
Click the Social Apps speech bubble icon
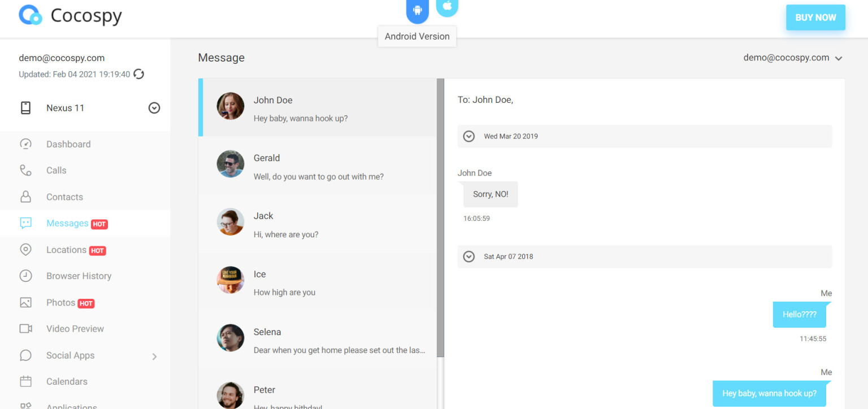pyautogui.click(x=25, y=355)
